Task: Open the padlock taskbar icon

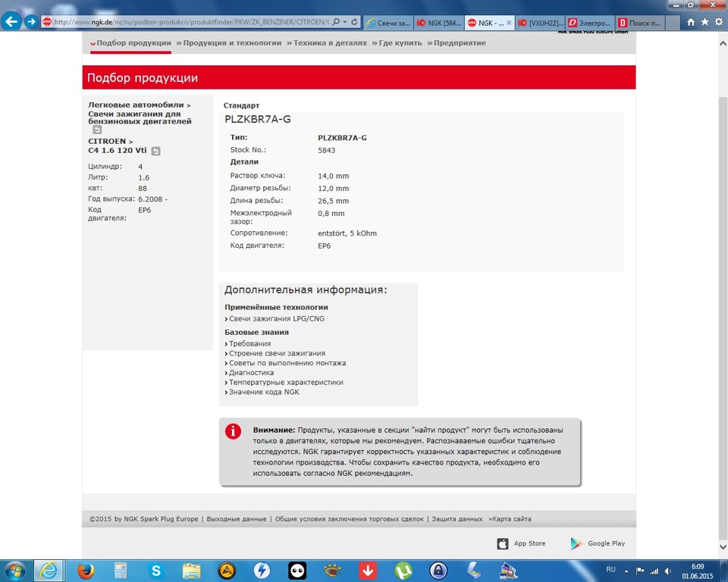Action: tap(438, 571)
